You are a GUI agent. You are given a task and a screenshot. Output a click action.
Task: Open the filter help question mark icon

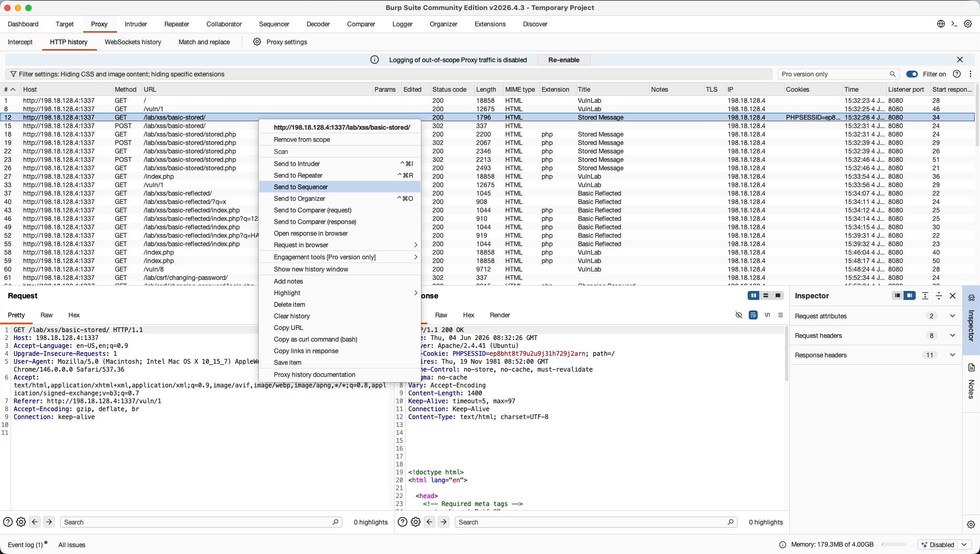click(957, 74)
